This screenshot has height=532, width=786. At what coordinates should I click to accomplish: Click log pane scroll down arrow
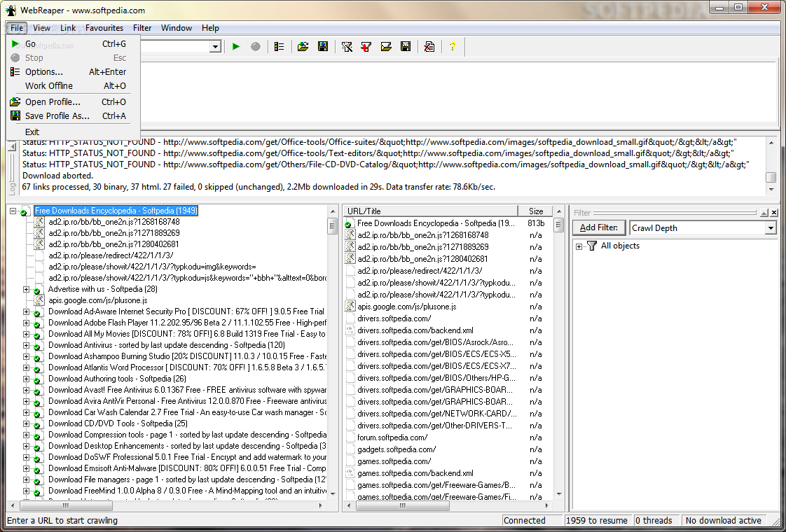pyautogui.click(x=771, y=190)
